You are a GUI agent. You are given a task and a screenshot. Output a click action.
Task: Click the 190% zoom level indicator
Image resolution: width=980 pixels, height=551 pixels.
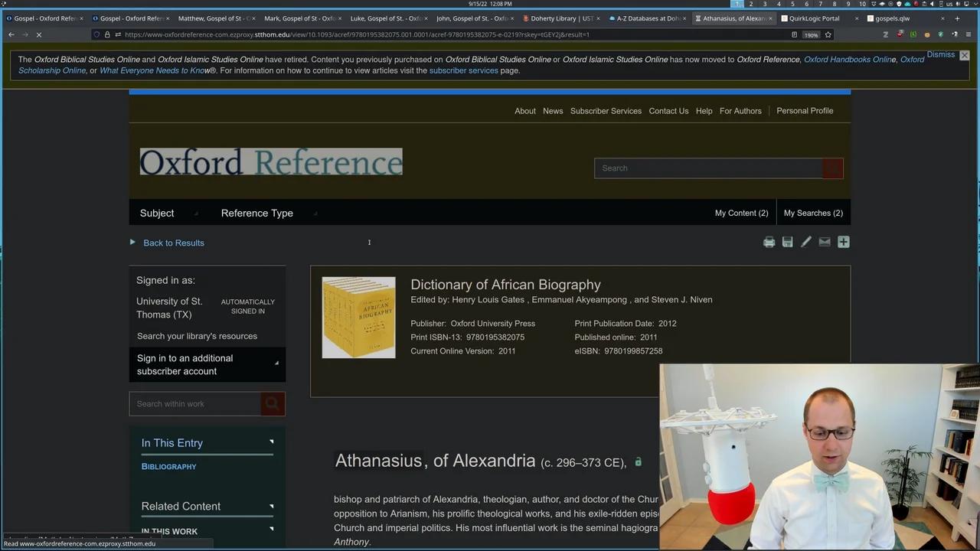coord(811,34)
